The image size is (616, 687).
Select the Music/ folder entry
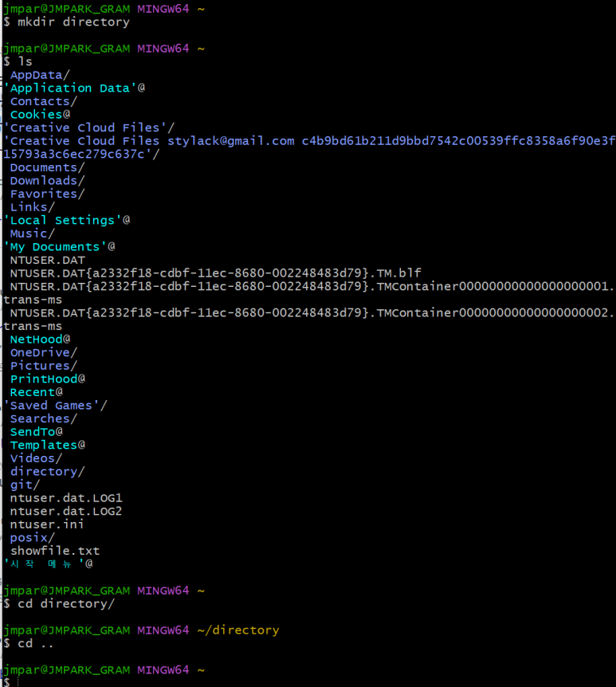pyautogui.click(x=33, y=233)
